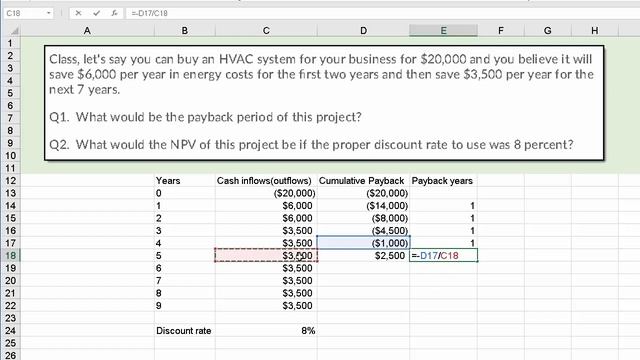Select column E header
This screenshot has height=360, width=640.
[x=443, y=31]
